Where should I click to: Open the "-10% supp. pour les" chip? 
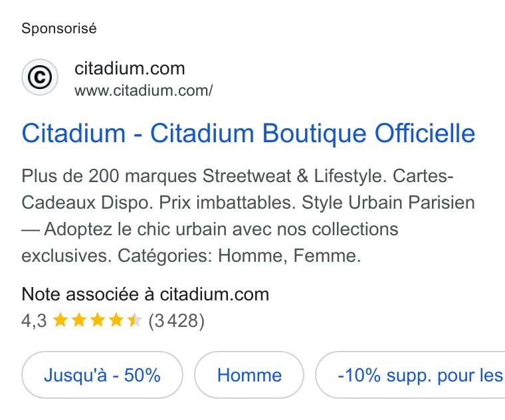(411, 375)
